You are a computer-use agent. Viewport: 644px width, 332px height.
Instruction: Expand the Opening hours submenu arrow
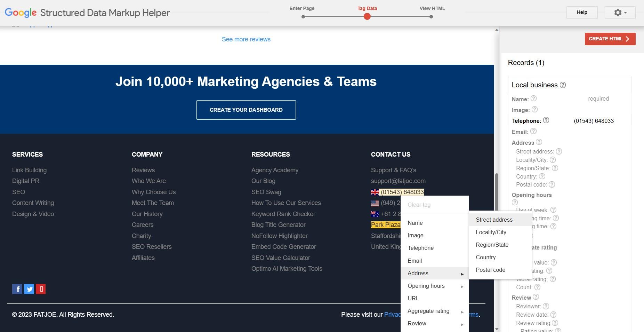462,286
